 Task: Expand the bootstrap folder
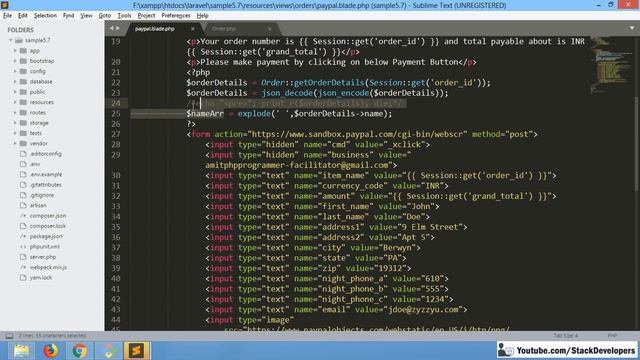coord(16,61)
